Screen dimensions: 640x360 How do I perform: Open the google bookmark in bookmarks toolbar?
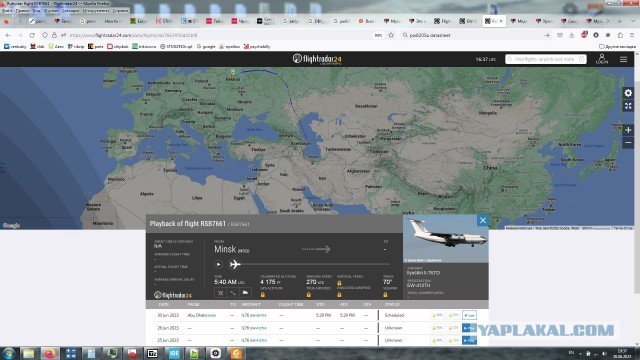(206, 47)
